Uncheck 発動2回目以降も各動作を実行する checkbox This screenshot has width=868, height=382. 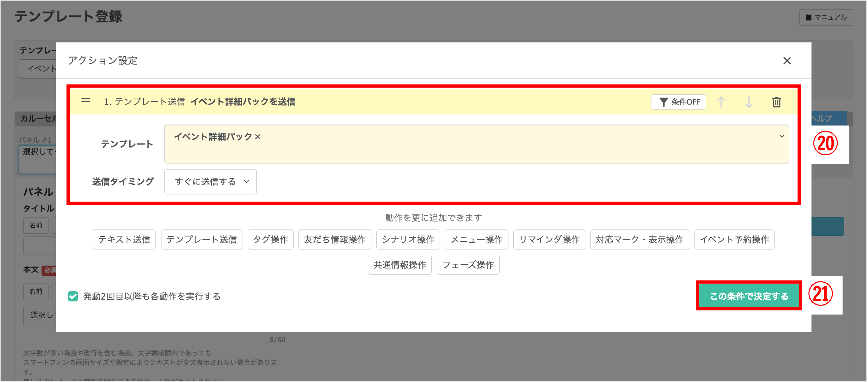coord(73,296)
